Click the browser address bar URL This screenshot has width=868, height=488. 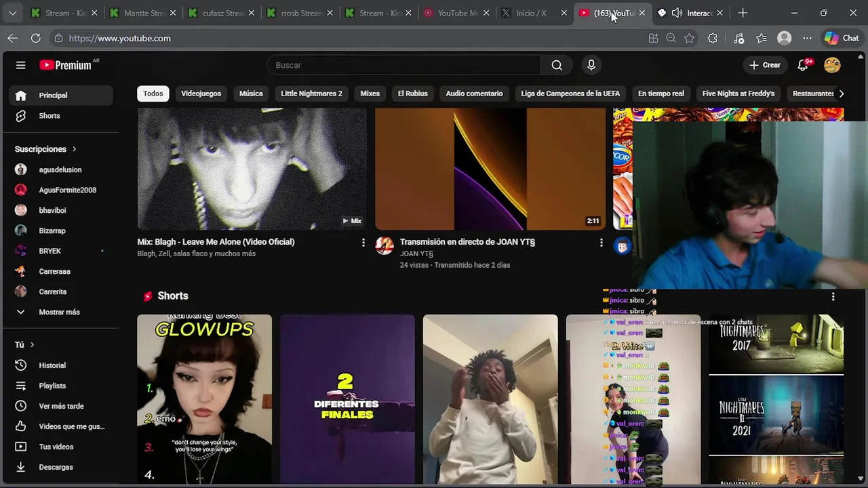119,38
